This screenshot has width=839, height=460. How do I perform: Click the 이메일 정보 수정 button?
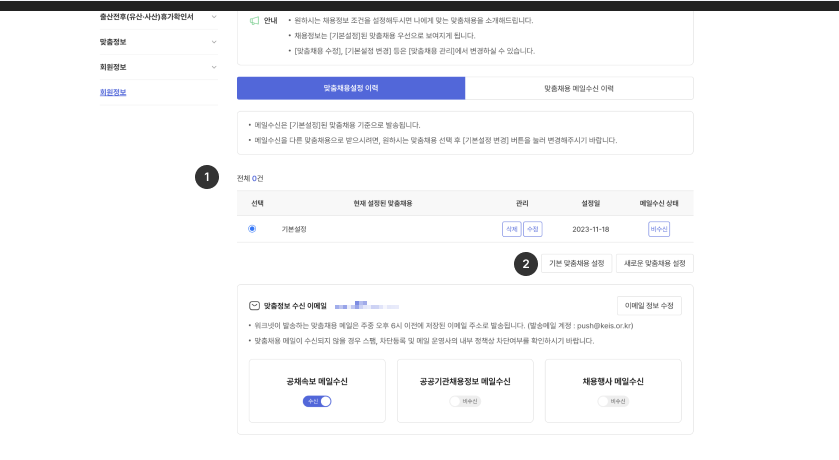(649, 305)
